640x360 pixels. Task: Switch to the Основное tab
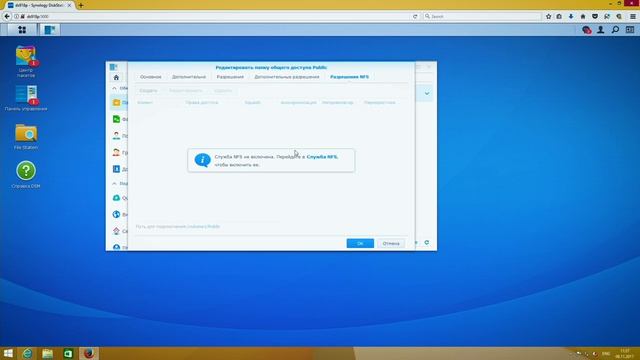pyautogui.click(x=151, y=77)
